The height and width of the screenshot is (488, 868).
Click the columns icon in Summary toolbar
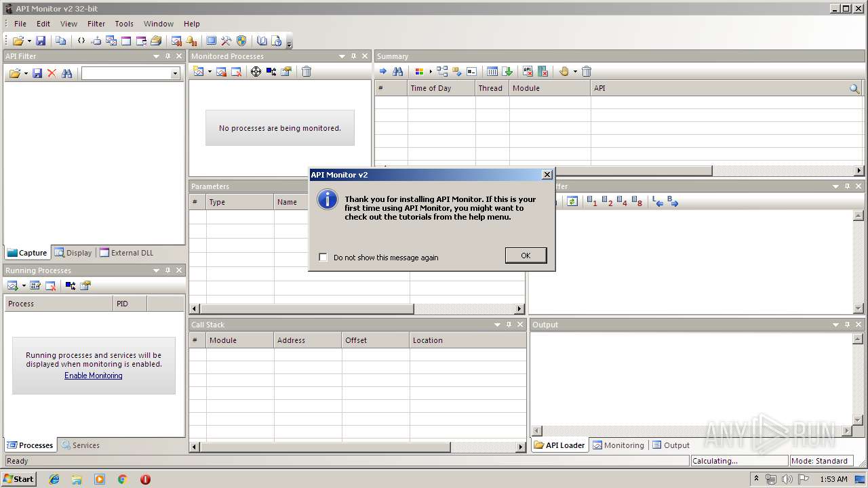[492, 71]
